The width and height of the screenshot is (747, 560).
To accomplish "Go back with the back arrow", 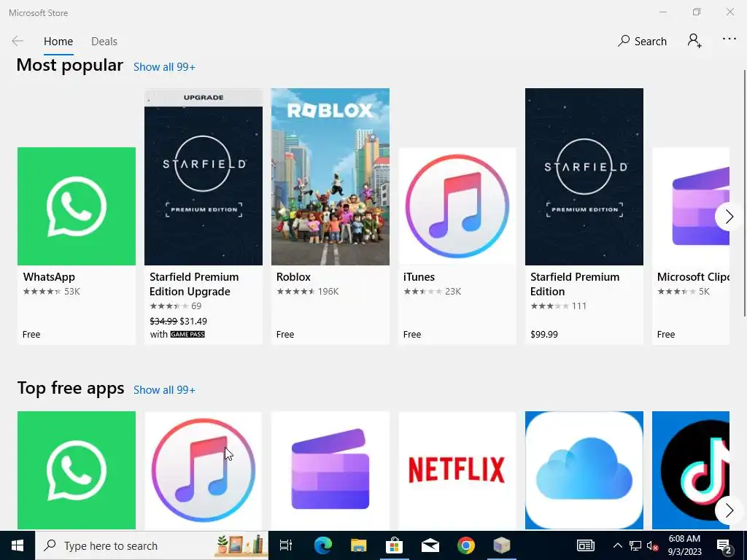I will [18, 41].
